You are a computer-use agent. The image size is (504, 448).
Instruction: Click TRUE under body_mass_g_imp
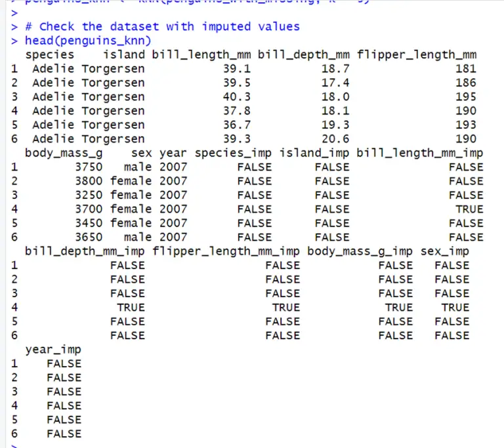click(399, 308)
